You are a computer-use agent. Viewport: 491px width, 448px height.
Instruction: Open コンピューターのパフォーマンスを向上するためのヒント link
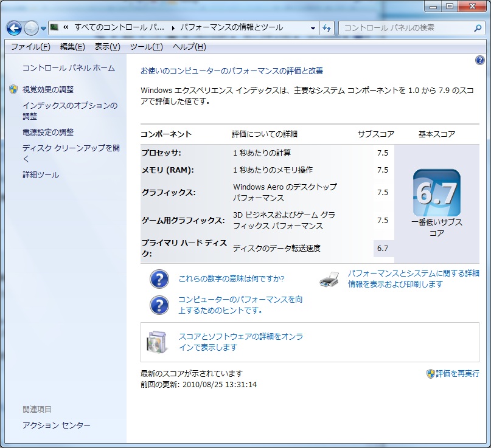[x=240, y=305]
